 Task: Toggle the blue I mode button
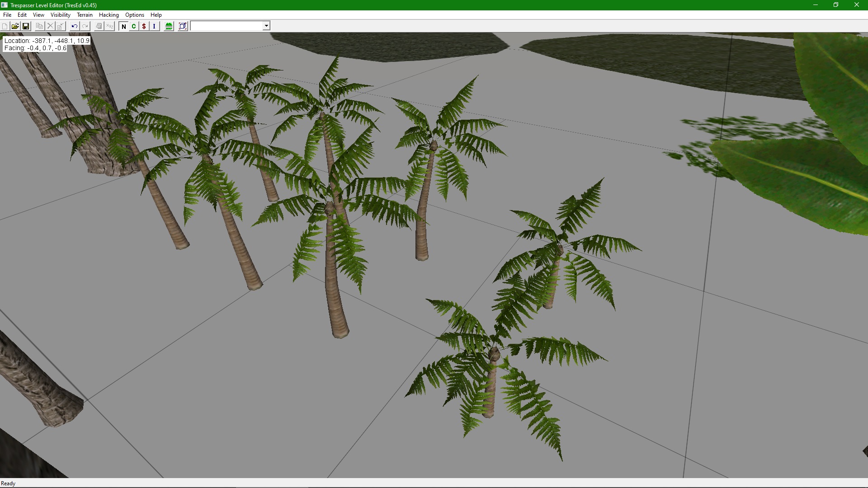[x=154, y=26]
